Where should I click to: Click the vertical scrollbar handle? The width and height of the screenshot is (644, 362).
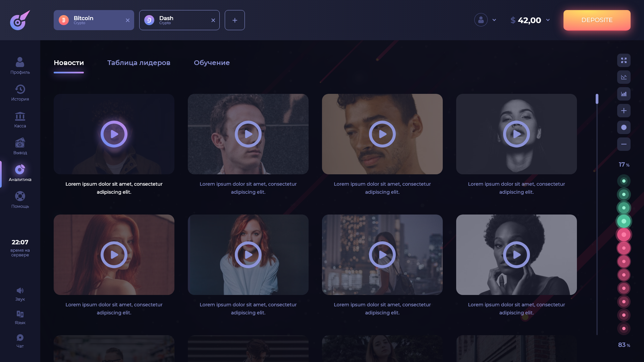(x=597, y=99)
